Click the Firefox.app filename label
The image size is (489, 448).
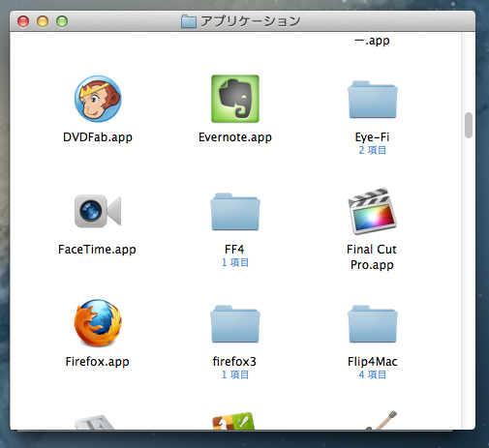coord(97,362)
